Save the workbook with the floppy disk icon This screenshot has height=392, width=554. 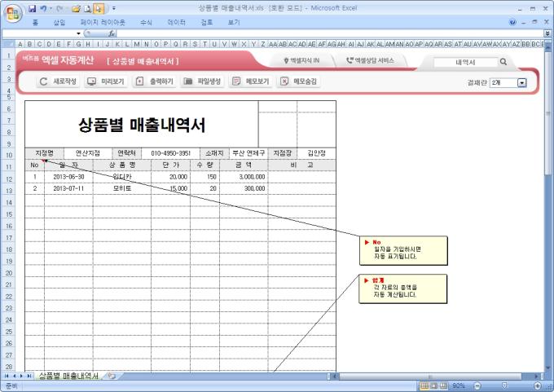click(32, 8)
